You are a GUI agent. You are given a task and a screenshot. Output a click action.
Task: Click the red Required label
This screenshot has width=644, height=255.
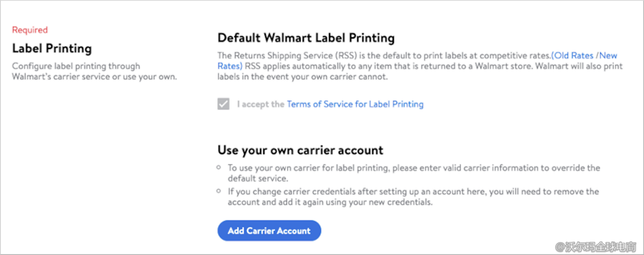[30, 30]
